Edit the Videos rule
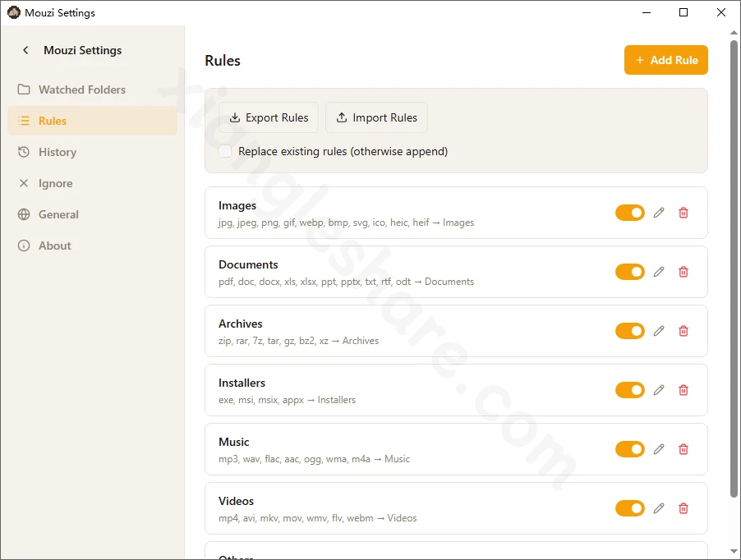The width and height of the screenshot is (741, 560). tap(659, 508)
